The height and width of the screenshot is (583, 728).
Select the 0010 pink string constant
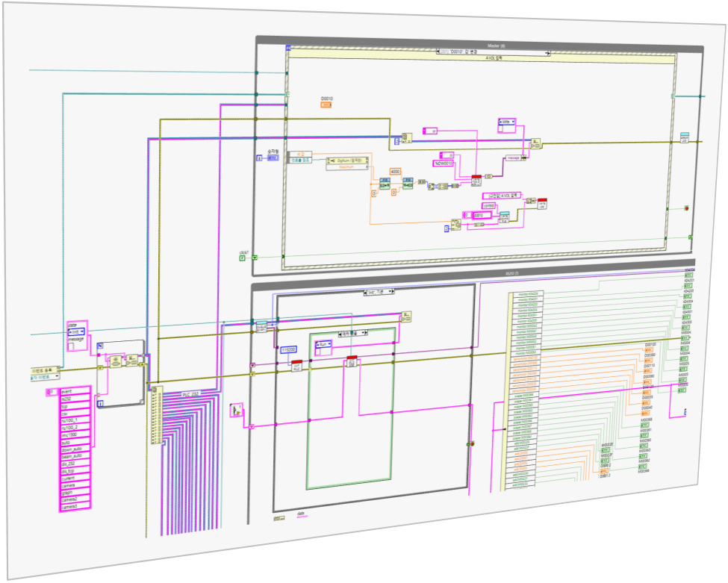pyautogui.click(x=482, y=216)
